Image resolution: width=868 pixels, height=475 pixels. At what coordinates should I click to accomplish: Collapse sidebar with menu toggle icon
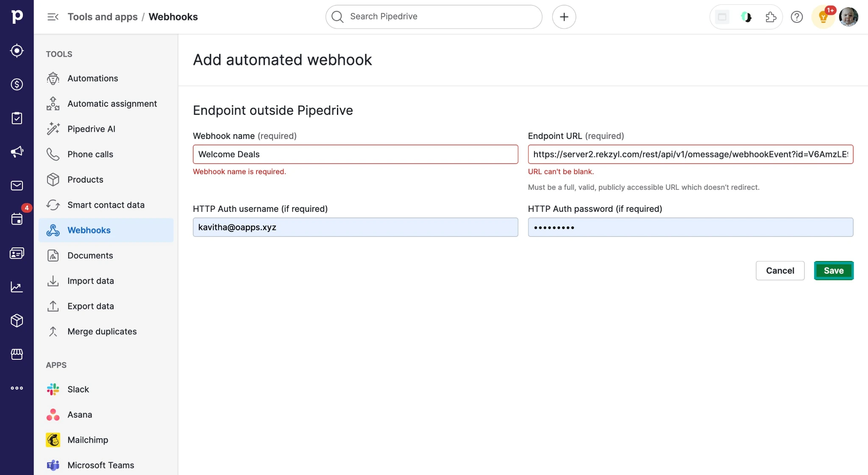pyautogui.click(x=53, y=17)
